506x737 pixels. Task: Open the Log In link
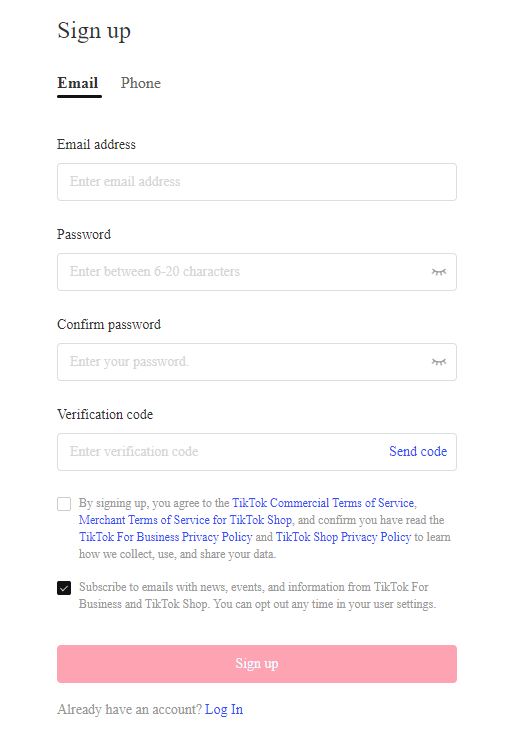tap(224, 709)
